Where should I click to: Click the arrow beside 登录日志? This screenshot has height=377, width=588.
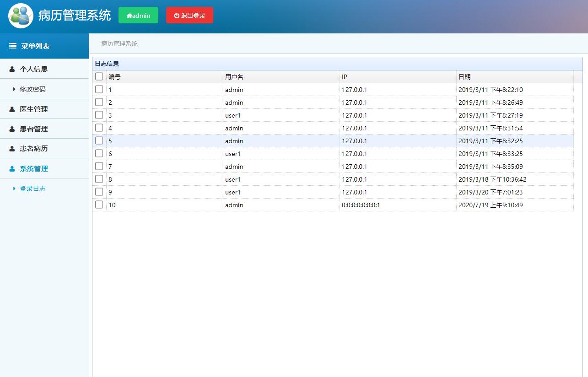(14, 188)
